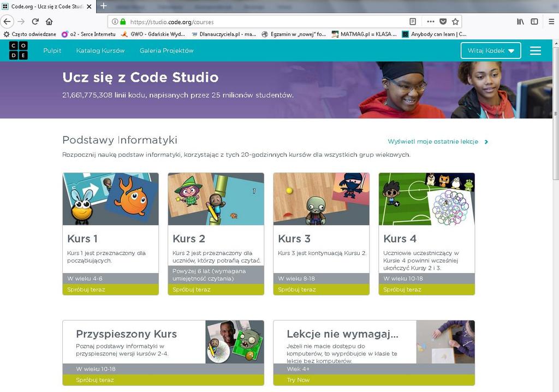Open the 'GWO - Gdańskie Wyd...' bookmark

coord(153,34)
